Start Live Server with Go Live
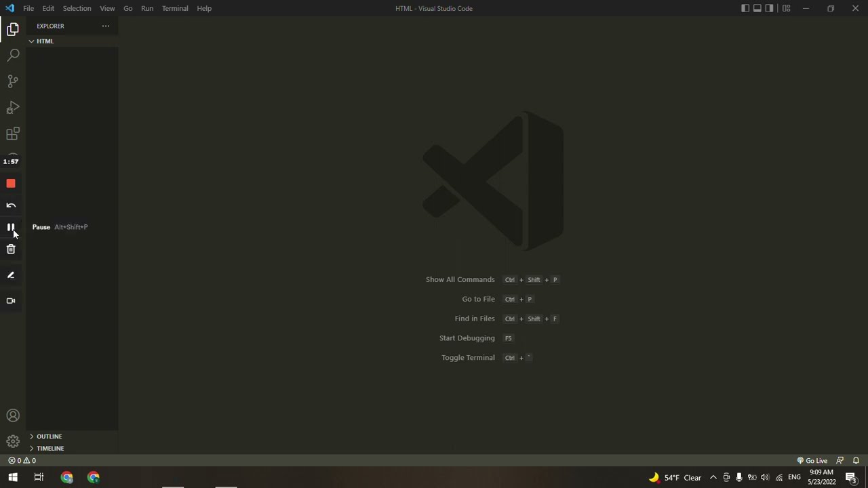868x488 pixels. [812, 461]
